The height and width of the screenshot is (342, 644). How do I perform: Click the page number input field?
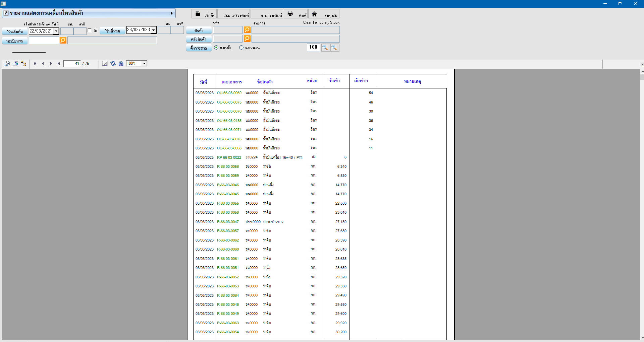(x=72, y=64)
